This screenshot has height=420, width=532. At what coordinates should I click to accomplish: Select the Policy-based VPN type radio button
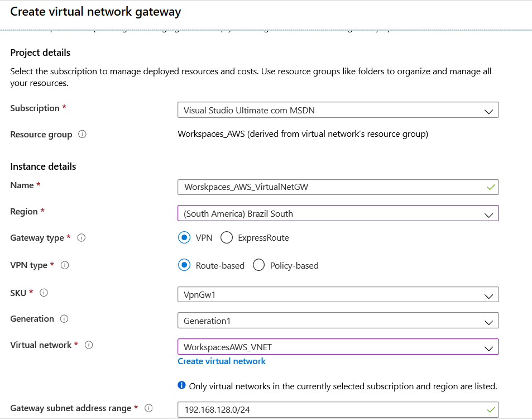[x=258, y=265]
